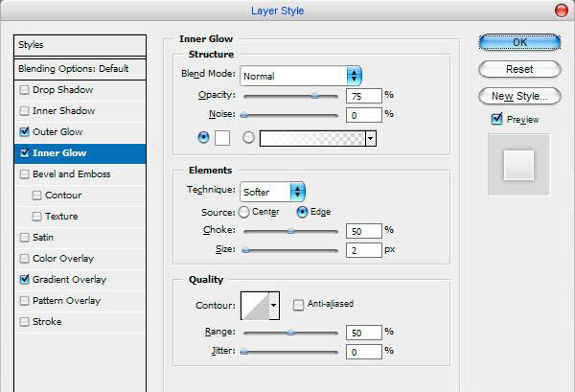Enable the Stroke checkbox

[24, 322]
